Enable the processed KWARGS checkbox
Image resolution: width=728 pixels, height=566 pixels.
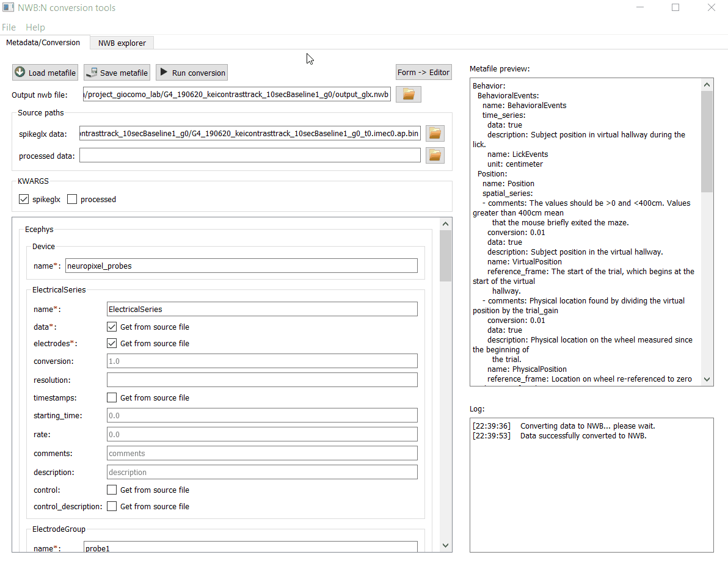click(72, 199)
